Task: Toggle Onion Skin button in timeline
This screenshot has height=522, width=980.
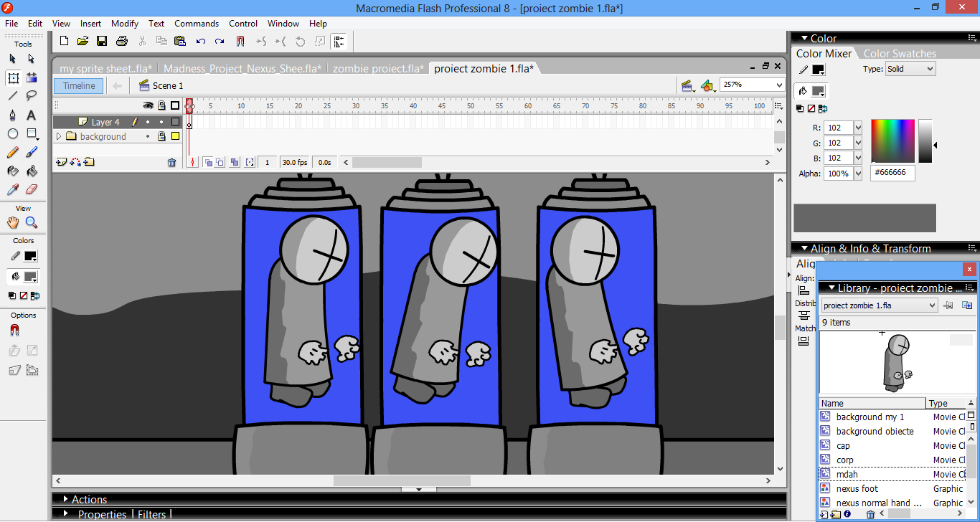Action: 208,162
